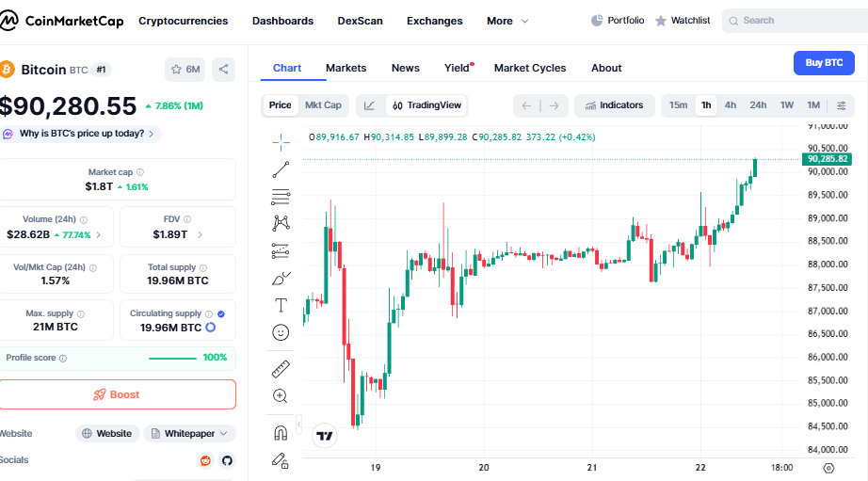The image size is (868, 481).
Task: Toggle the magnet snap mode
Action: click(x=281, y=433)
